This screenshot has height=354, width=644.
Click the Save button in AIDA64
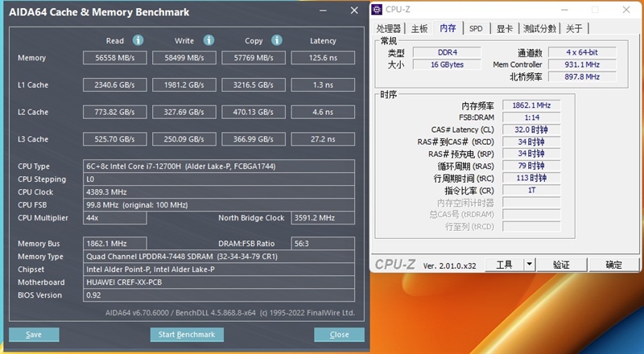point(34,334)
